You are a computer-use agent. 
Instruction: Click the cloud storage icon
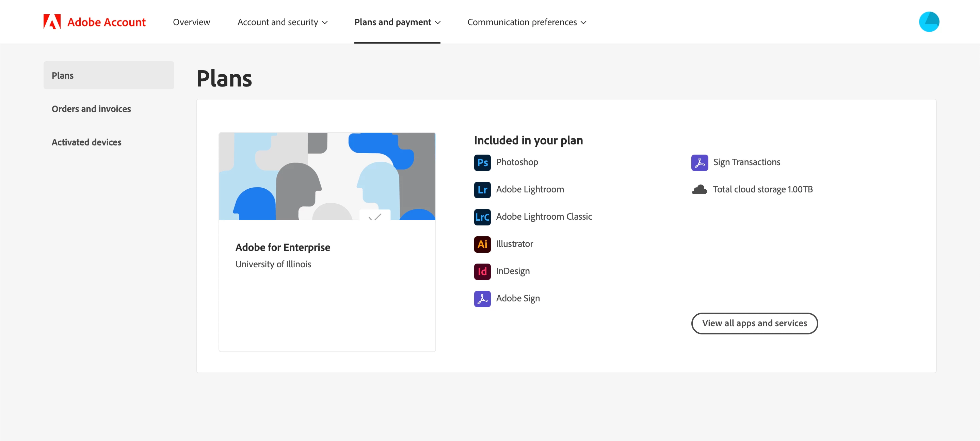(x=699, y=189)
